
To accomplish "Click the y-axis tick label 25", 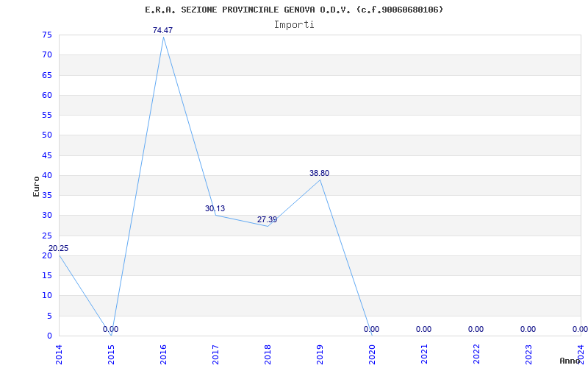I will [47, 236].
